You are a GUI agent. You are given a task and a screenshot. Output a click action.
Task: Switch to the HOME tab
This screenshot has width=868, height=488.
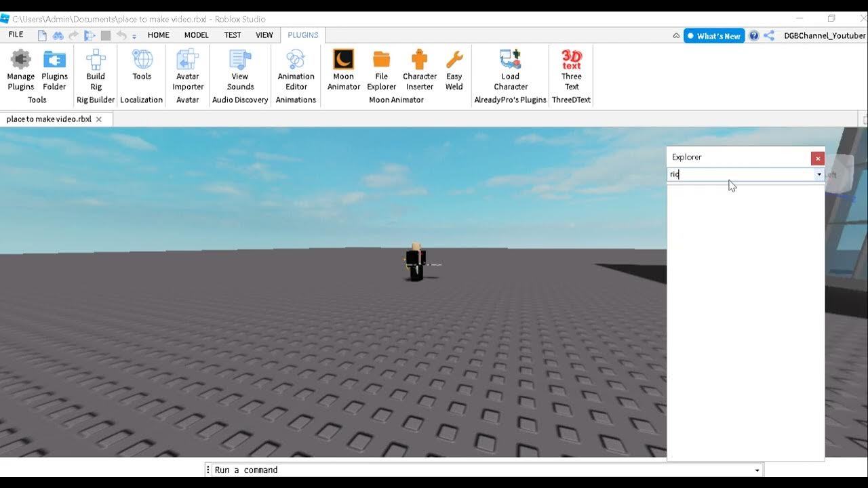[x=159, y=35]
